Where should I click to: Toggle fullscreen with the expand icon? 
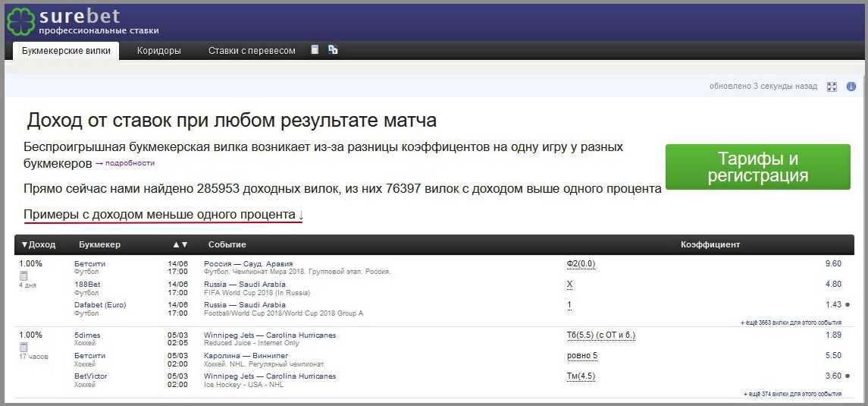[x=832, y=87]
